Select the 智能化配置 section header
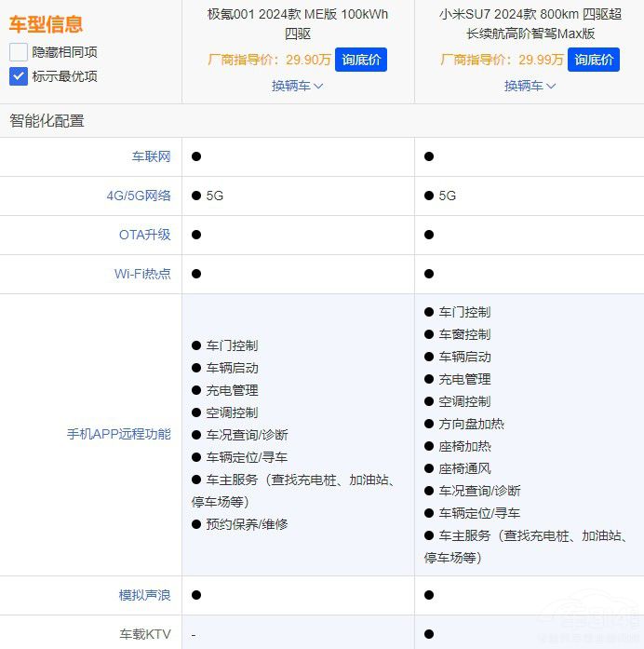The image size is (644, 649). [x=47, y=121]
